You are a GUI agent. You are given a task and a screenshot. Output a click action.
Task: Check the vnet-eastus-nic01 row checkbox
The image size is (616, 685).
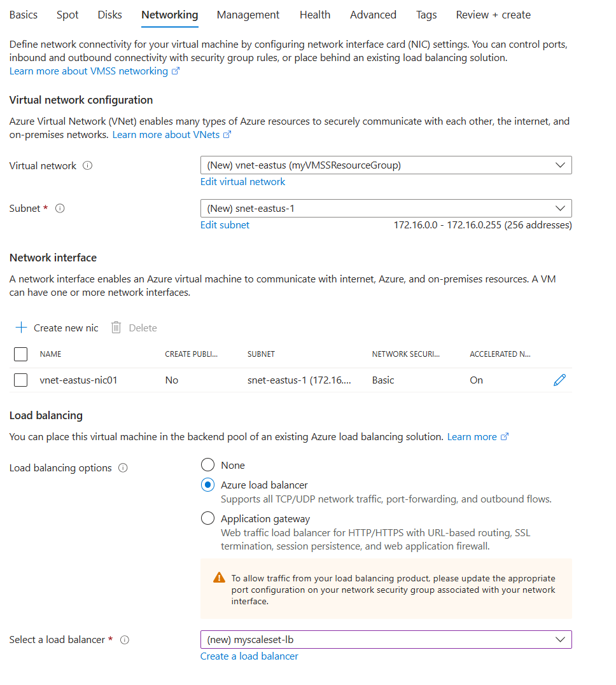(20, 380)
